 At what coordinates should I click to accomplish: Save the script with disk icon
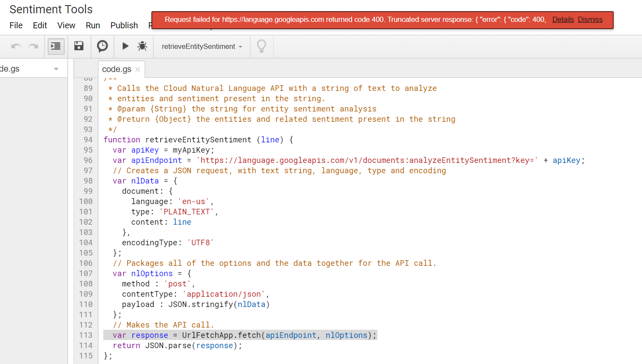click(x=79, y=46)
